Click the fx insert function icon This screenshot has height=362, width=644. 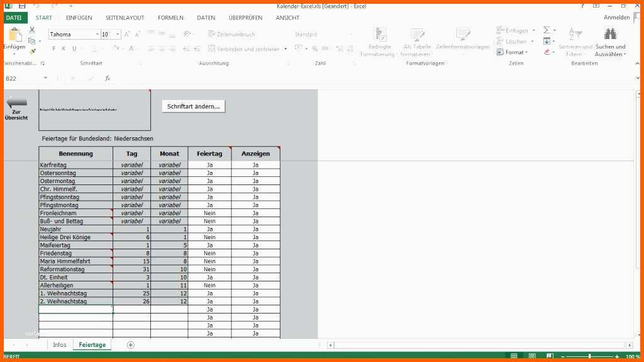(x=108, y=79)
